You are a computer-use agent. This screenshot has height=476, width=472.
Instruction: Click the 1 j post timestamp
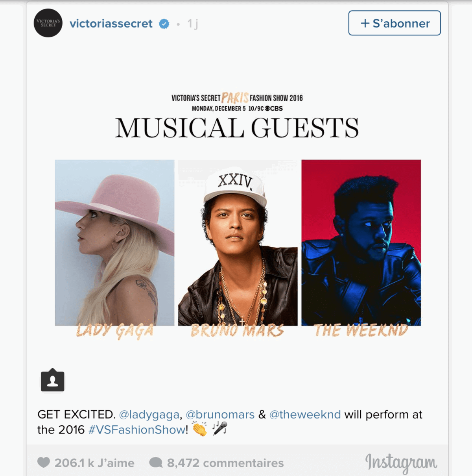pyautogui.click(x=193, y=24)
